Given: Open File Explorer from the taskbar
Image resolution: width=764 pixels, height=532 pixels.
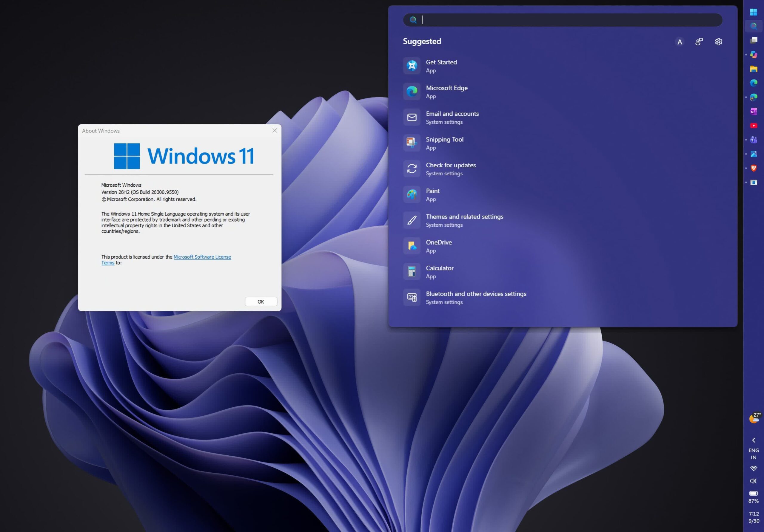Looking at the screenshot, I should (x=753, y=69).
